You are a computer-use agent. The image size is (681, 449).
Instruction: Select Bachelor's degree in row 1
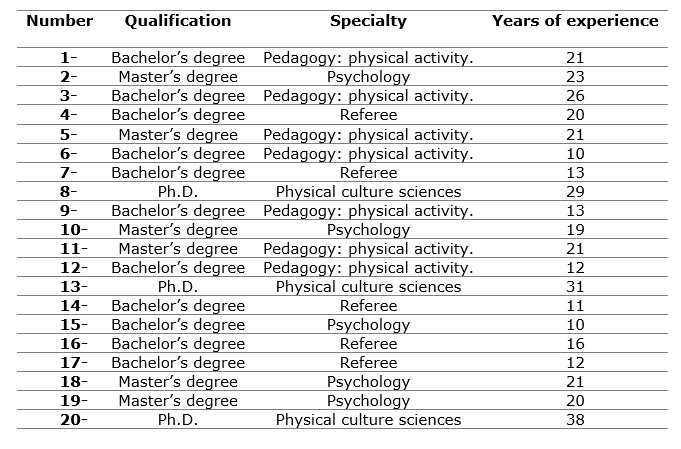coord(178,58)
